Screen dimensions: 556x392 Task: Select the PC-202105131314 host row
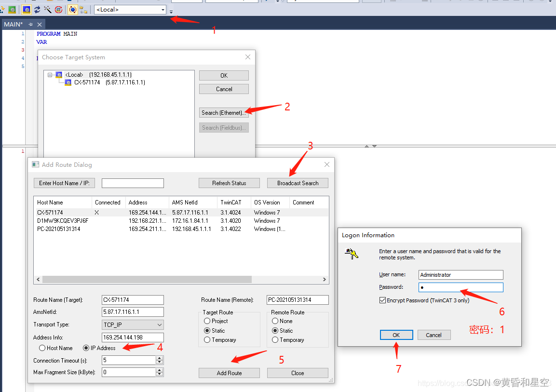(181, 229)
